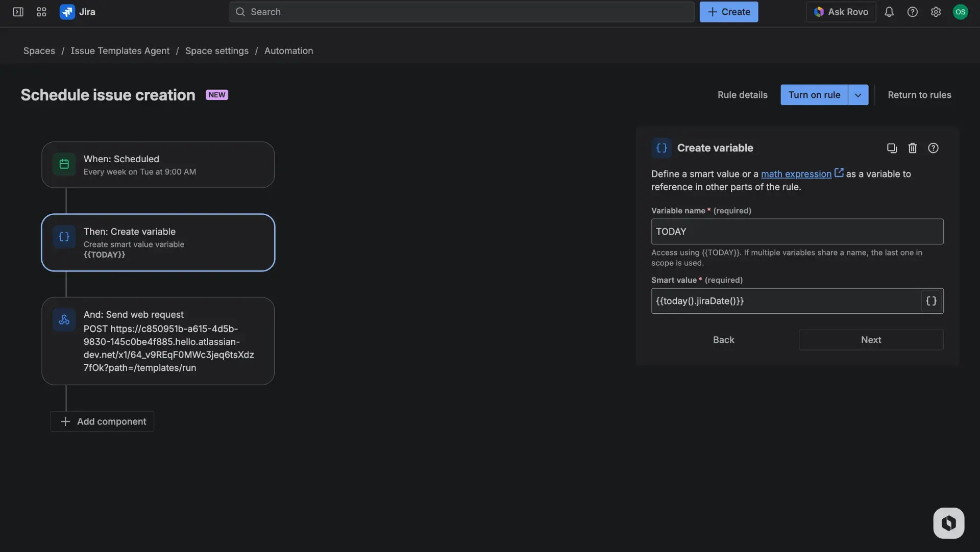
Task: Launch the Ask Rovo assistant
Action: [840, 11]
